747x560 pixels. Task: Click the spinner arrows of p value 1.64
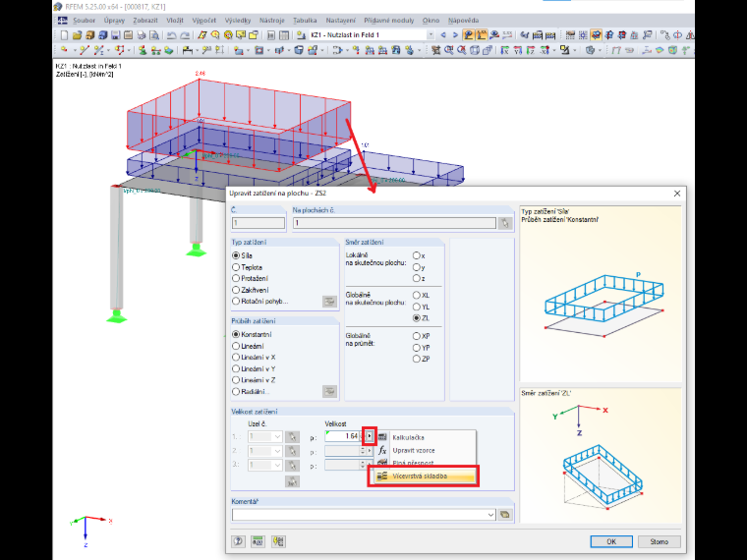click(x=363, y=436)
